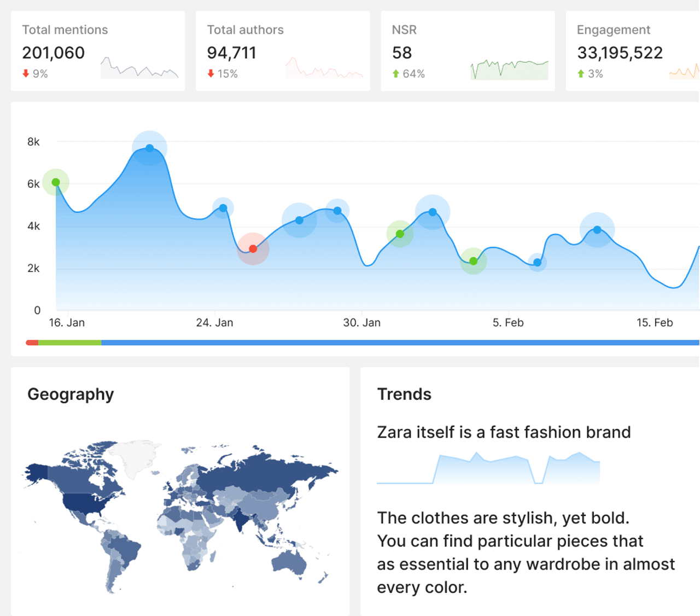Click the green increase arrow on Engagement card
The height and width of the screenshot is (616, 700).
pos(581,73)
